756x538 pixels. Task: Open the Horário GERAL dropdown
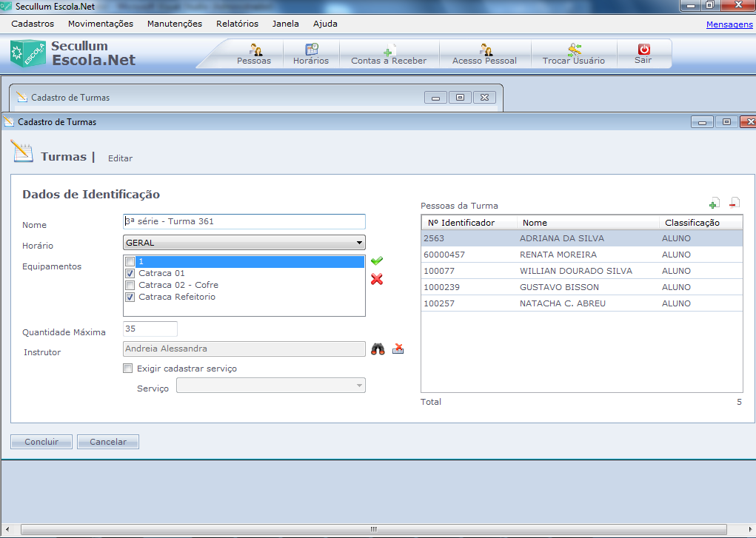[x=244, y=243]
